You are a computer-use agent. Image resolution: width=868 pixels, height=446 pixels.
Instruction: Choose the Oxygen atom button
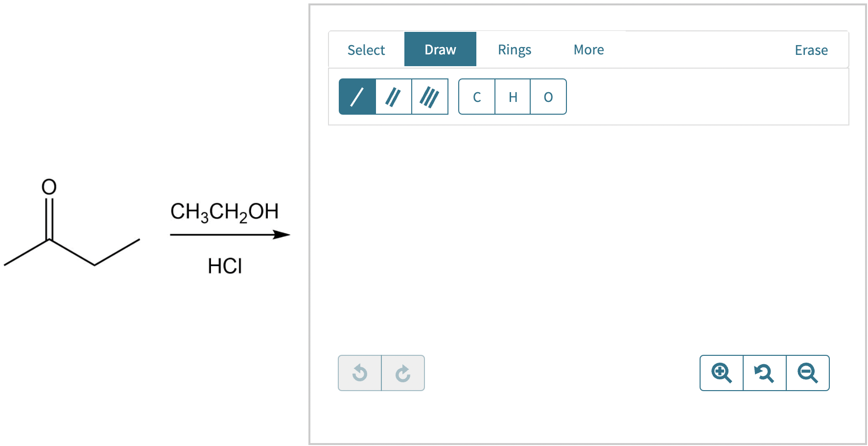(x=548, y=97)
